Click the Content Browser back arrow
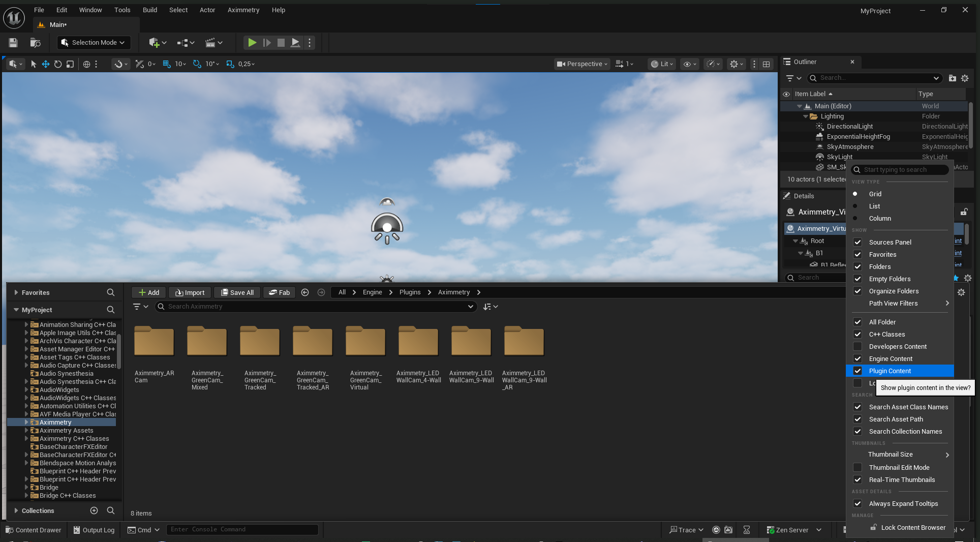980x542 pixels. pyautogui.click(x=305, y=292)
